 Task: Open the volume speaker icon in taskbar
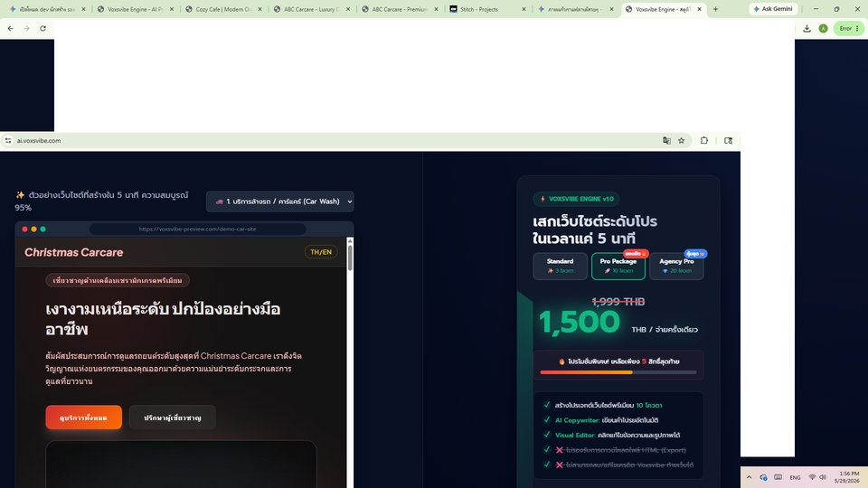coord(823,477)
